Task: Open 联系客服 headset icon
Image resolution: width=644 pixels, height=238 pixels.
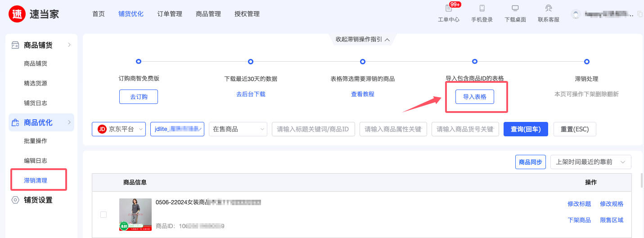Action: click(x=549, y=8)
